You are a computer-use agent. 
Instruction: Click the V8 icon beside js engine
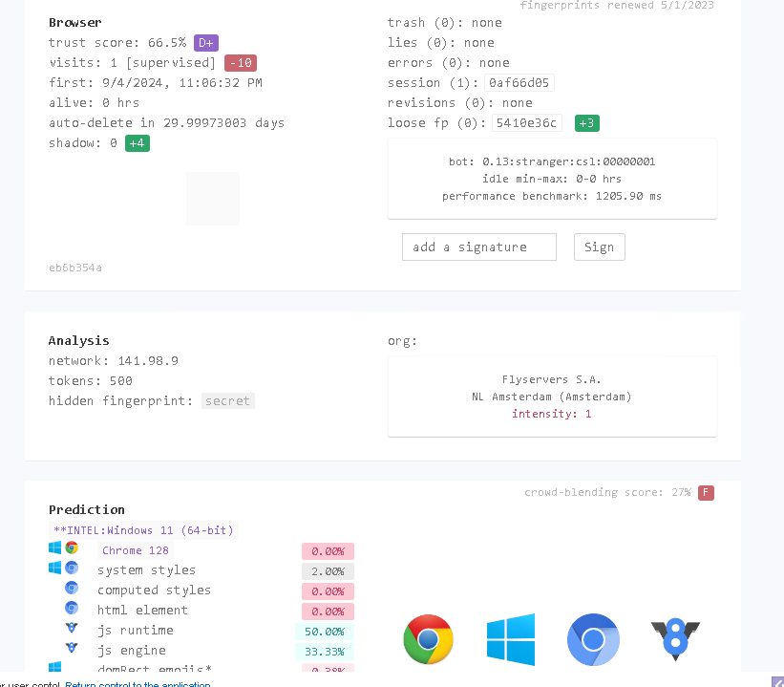72,649
